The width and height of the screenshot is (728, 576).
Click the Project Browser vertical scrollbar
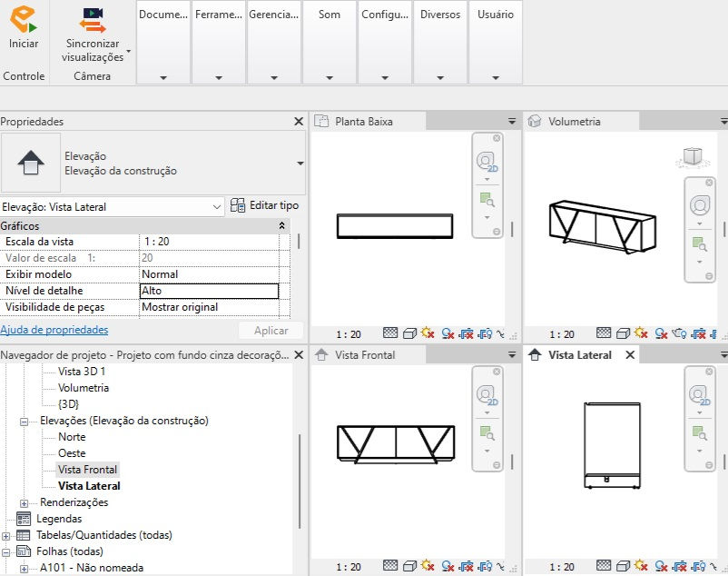(300, 481)
